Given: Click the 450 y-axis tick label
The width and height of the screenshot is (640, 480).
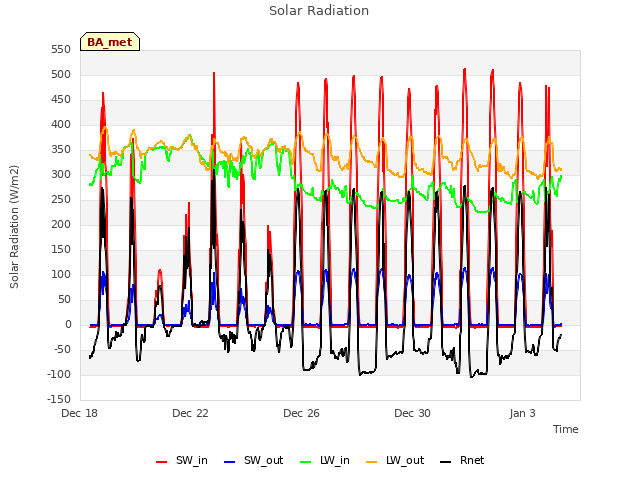Looking at the screenshot, I should [61, 100].
